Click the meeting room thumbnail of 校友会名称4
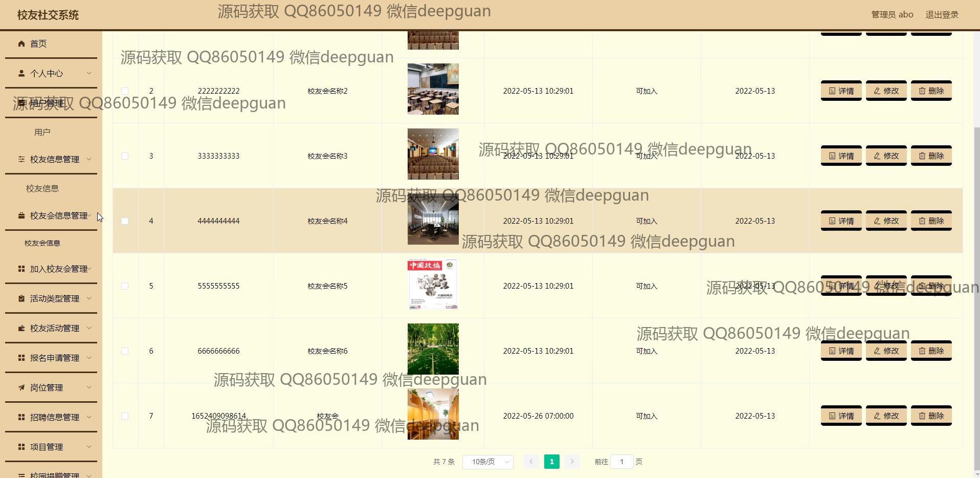The image size is (980, 478). 433,219
